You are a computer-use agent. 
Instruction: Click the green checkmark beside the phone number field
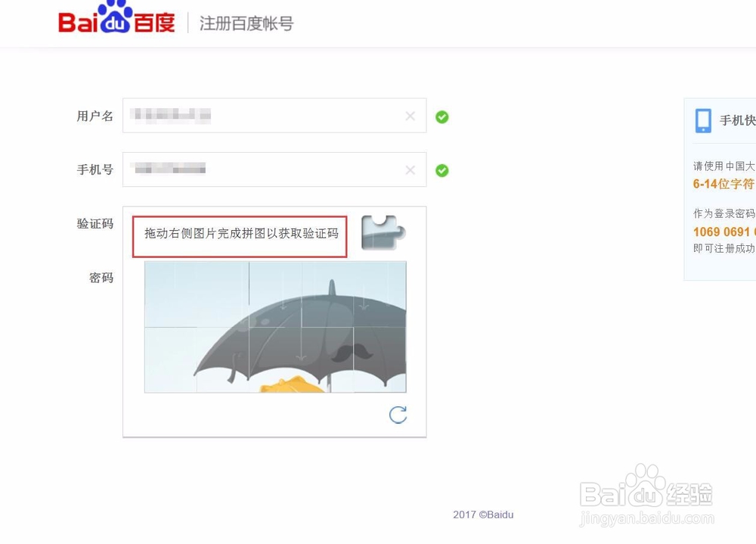(x=442, y=170)
